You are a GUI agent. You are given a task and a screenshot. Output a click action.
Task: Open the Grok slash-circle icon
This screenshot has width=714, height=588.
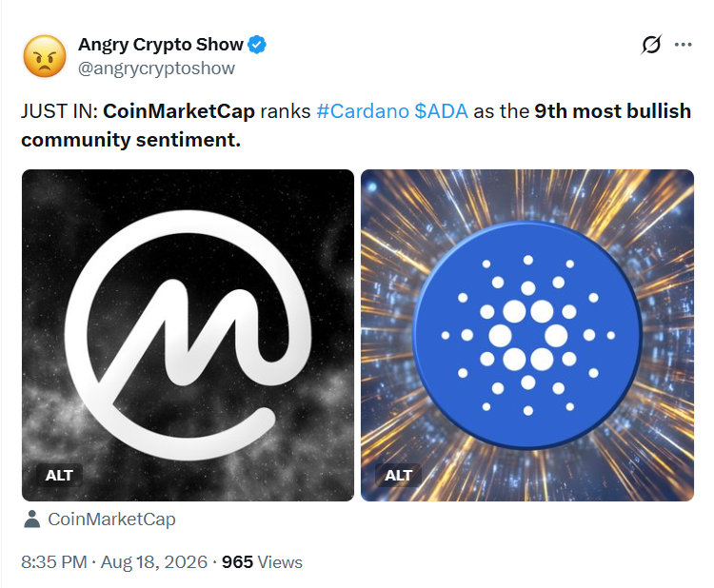click(651, 45)
